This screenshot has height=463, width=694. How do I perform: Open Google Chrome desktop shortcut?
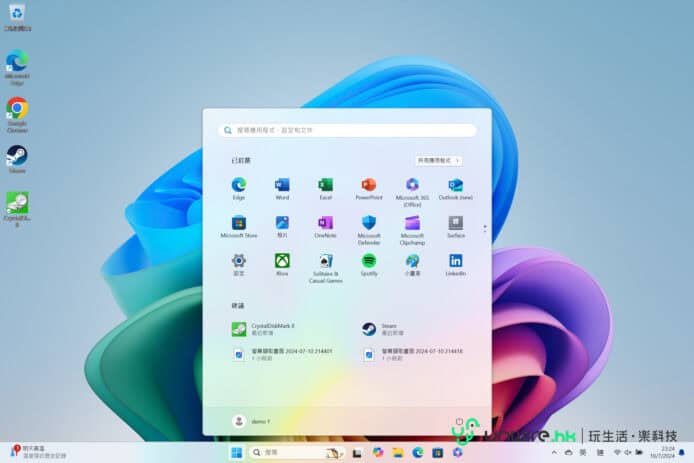17,109
